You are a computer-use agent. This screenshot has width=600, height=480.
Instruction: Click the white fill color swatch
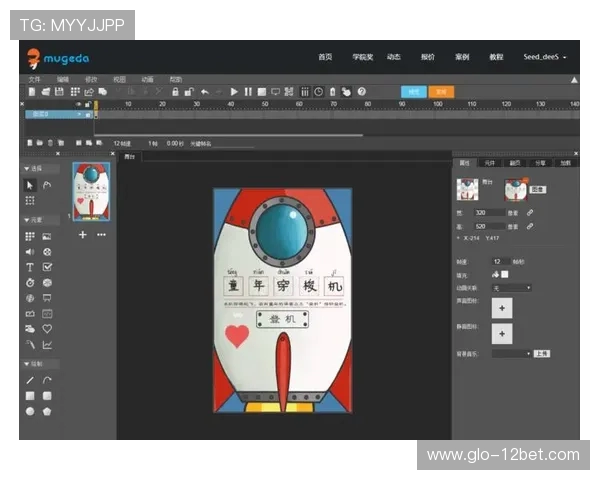(x=505, y=274)
